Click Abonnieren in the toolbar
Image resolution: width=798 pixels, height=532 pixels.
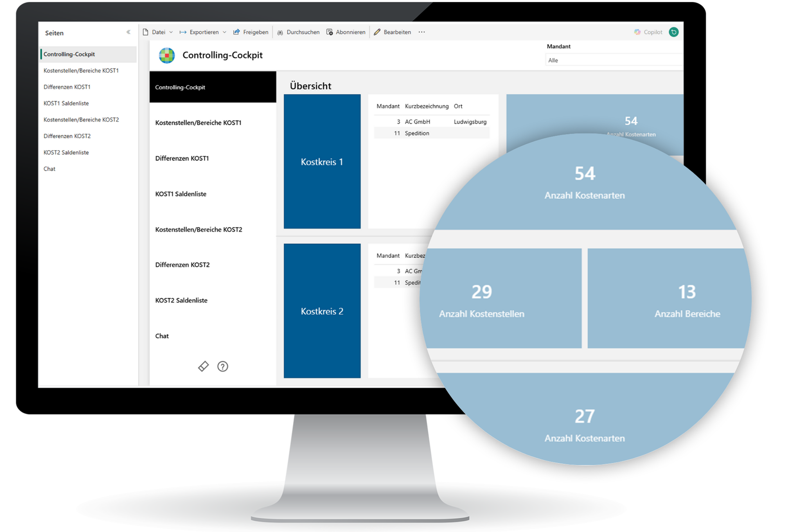pos(345,32)
